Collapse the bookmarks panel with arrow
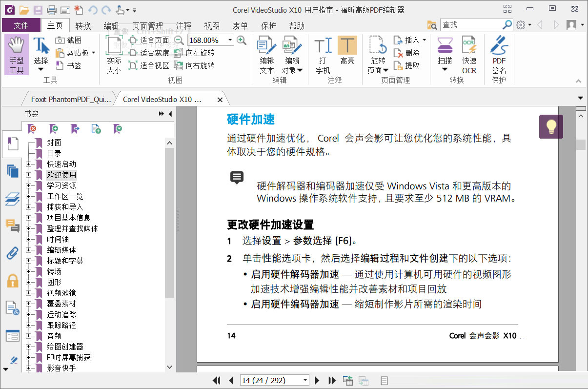The width and height of the screenshot is (588, 389). pos(170,114)
